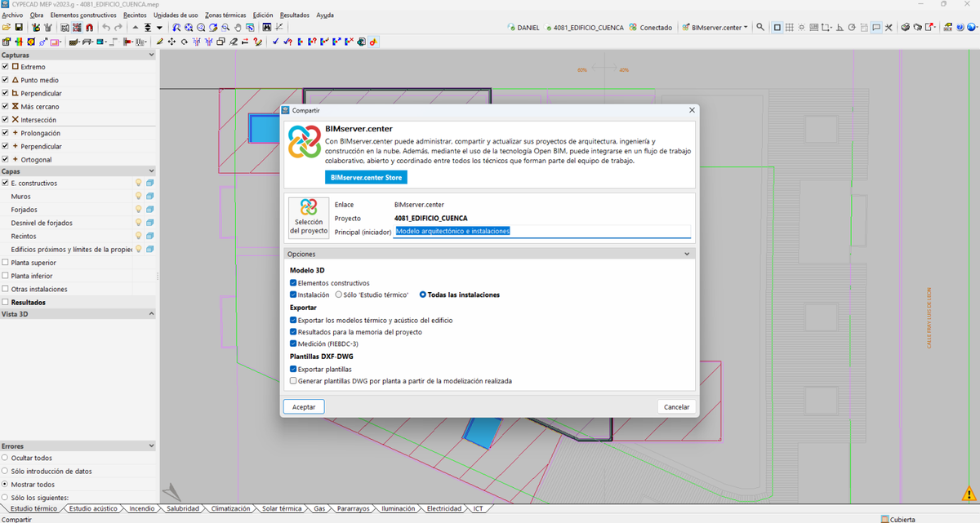Click the four-arrow move tool icon
Image resolution: width=980 pixels, height=523 pixels.
pos(171,41)
